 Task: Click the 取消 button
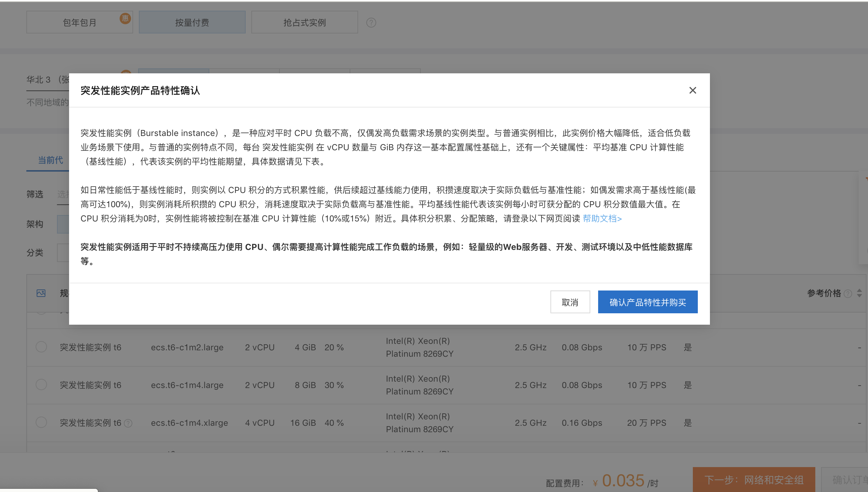tap(570, 302)
